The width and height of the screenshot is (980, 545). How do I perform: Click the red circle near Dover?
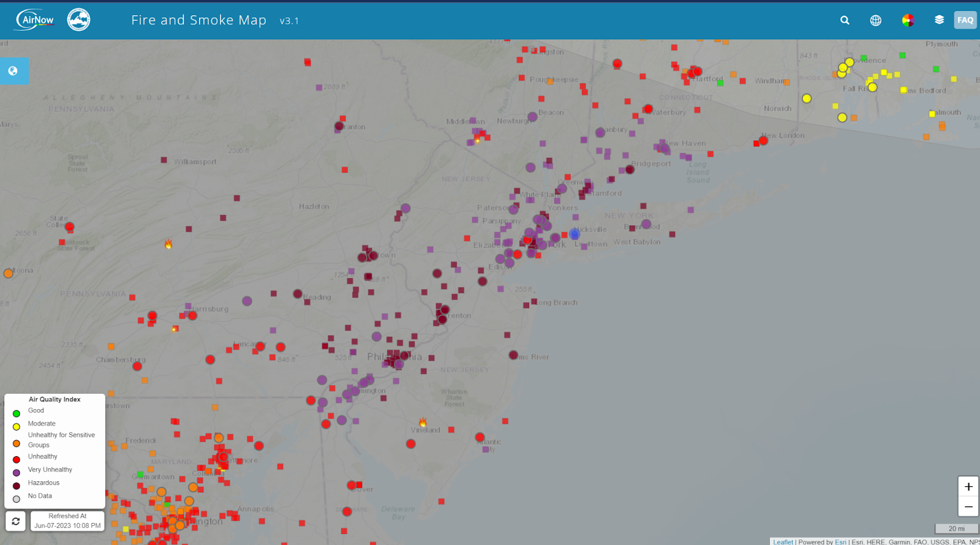(352, 485)
